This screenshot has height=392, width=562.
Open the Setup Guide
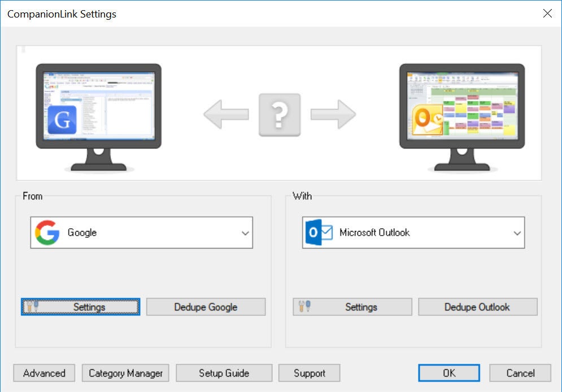(224, 373)
